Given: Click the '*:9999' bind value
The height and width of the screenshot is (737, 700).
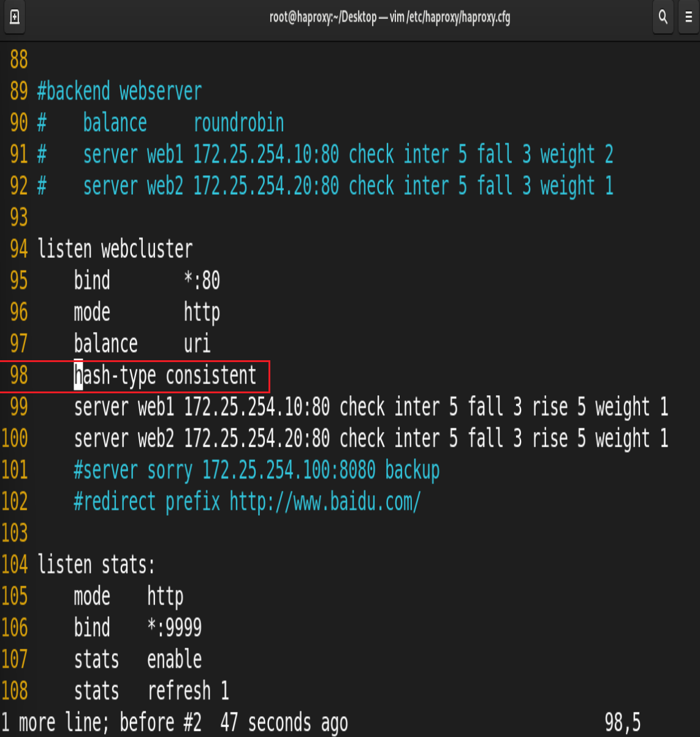Looking at the screenshot, I should 175,628.
